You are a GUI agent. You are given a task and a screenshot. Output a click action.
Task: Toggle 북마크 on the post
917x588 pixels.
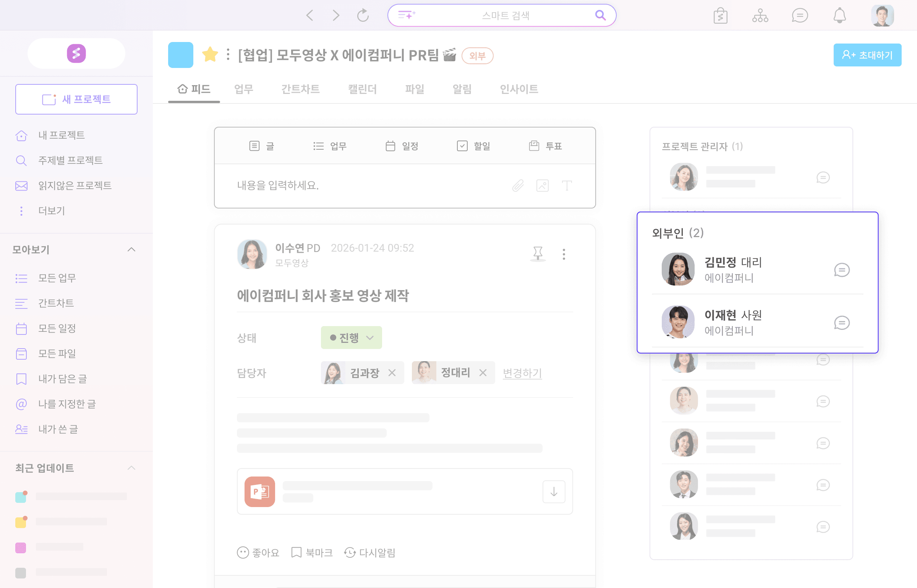click(312, 552)
